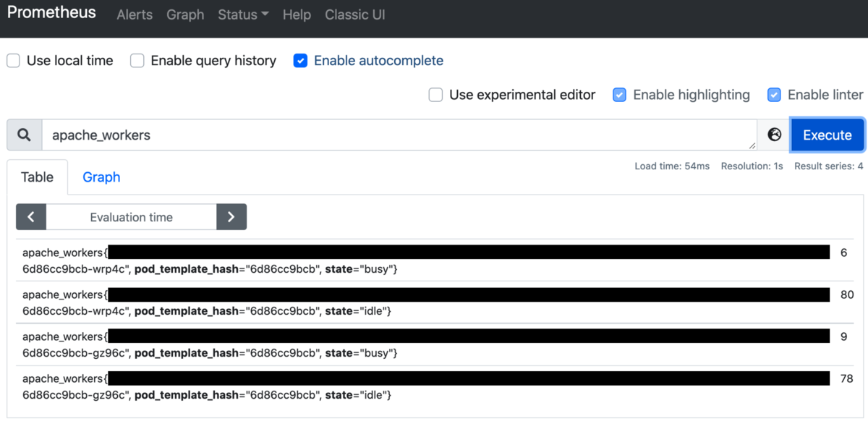This screenshot has height=424, width=868.
Task: Disable the Enable autocomplete checkbox
Action: pos(300,61)
